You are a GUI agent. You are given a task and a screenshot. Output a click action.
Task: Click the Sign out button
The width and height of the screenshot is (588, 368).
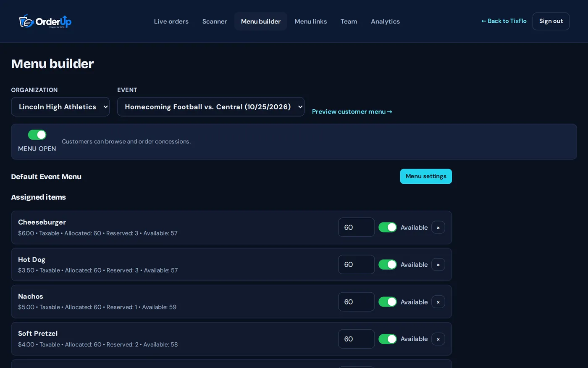551,21
